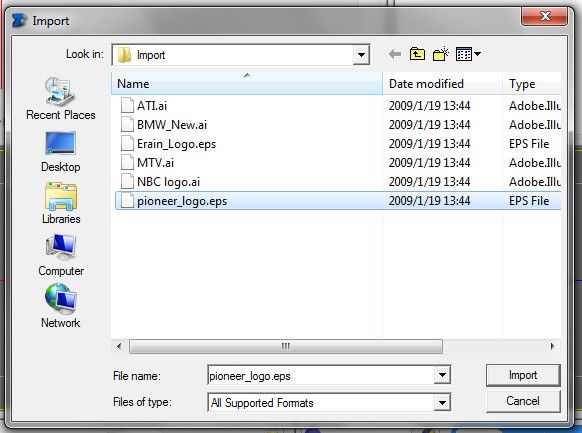Select ATI.ai file name
Image resolution: width=582 pixels, height=433 pixels.
pos(152,106)
